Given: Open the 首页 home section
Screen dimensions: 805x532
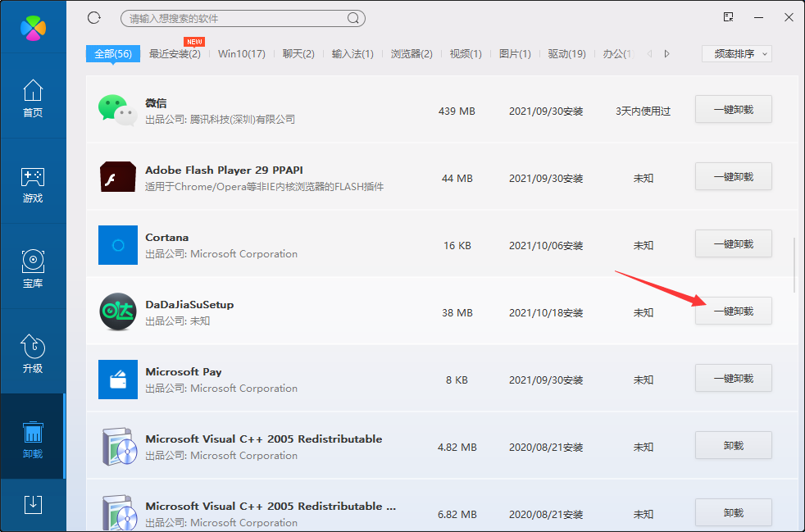Looking at the screenshot, I should coord(33,98).
